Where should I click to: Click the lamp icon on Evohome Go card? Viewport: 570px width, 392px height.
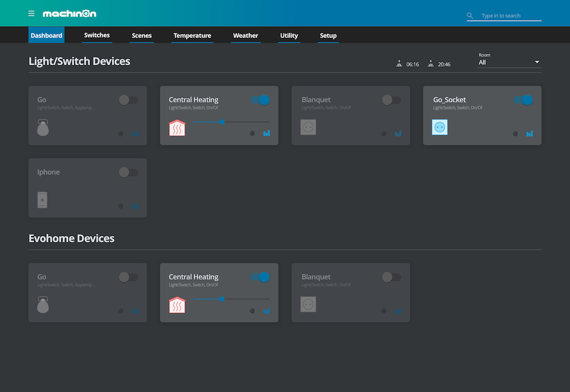(43, 305)
